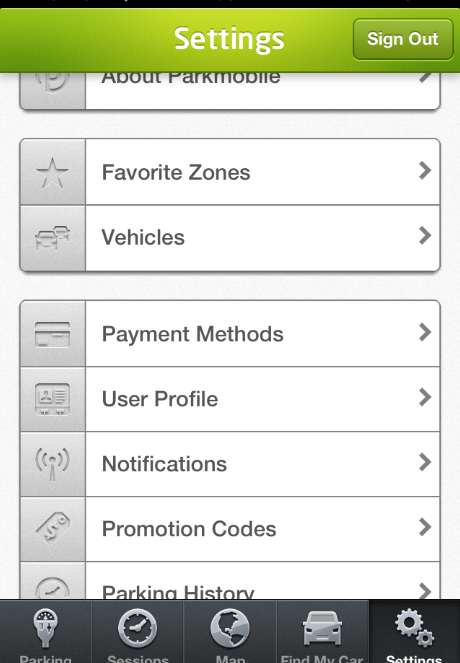Screen dimensions: 460x663
Task: Open the Notifications settings entry
Action: [230, 464]
